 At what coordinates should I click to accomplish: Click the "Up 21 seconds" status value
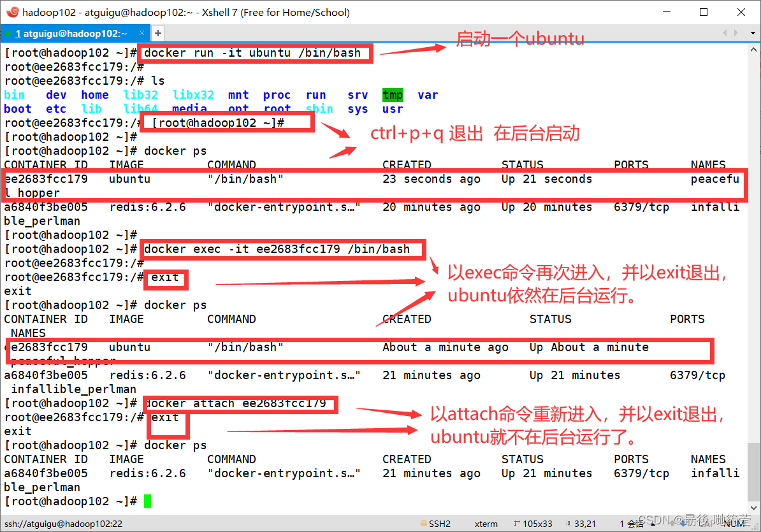point(547,179)
